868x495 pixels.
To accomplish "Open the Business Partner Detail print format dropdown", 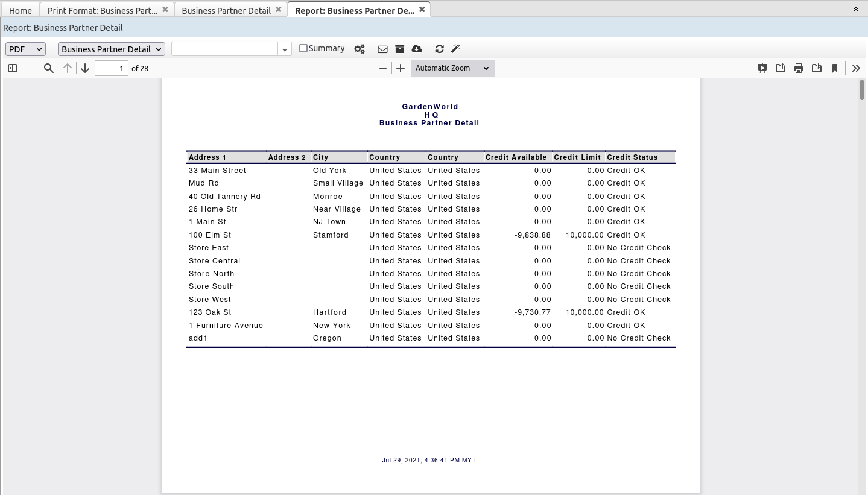I will [x=111, y=49].
